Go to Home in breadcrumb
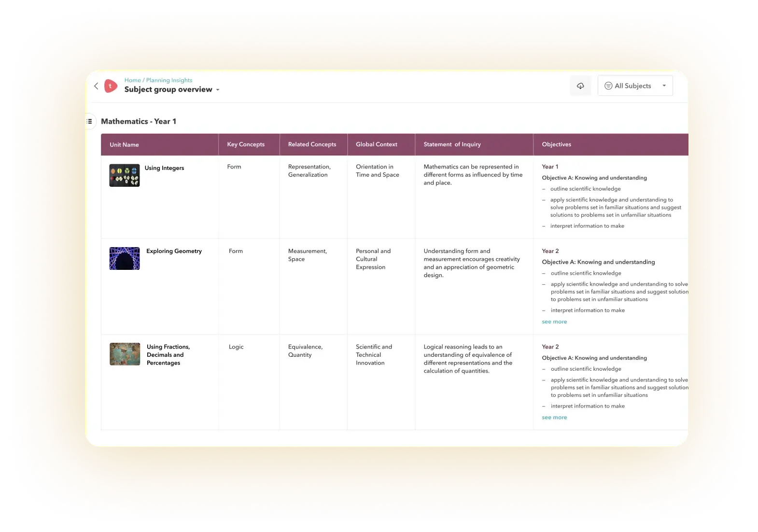This screenshot has height=532, width=758. coord(132,80)
